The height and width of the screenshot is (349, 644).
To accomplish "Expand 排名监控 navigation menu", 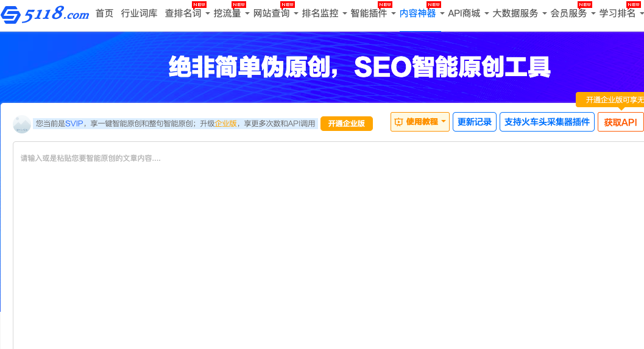I will point(324,13).
